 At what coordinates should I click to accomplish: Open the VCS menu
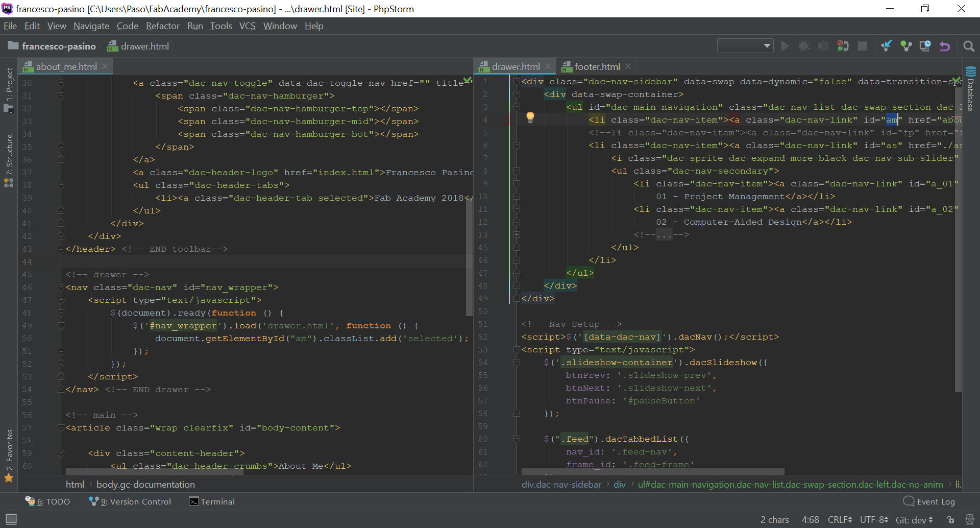248,26
